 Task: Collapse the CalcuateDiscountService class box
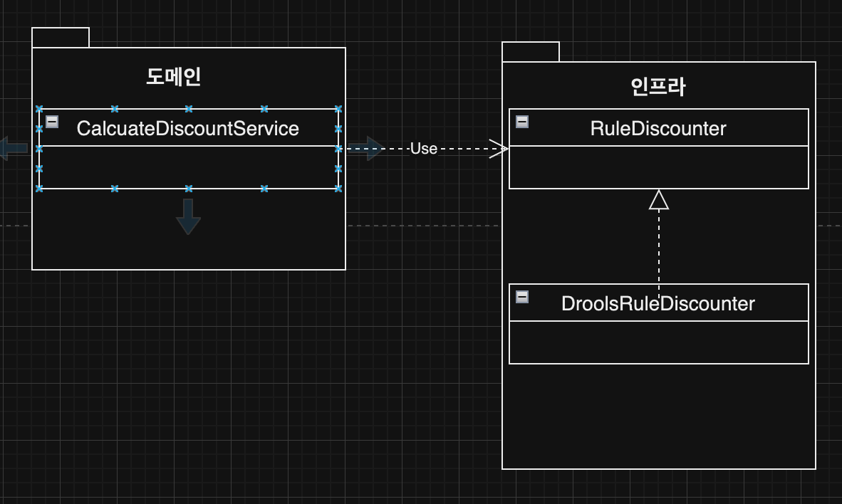point(52,122)
